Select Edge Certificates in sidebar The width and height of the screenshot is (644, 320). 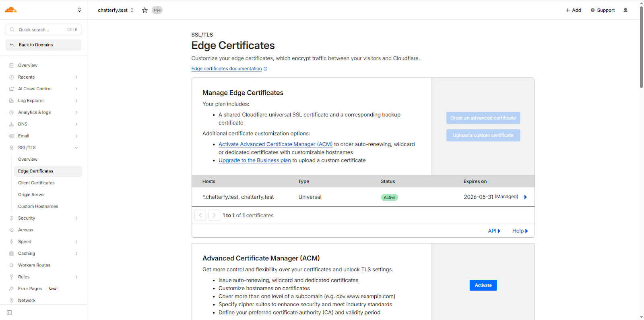tap(48, 171)
